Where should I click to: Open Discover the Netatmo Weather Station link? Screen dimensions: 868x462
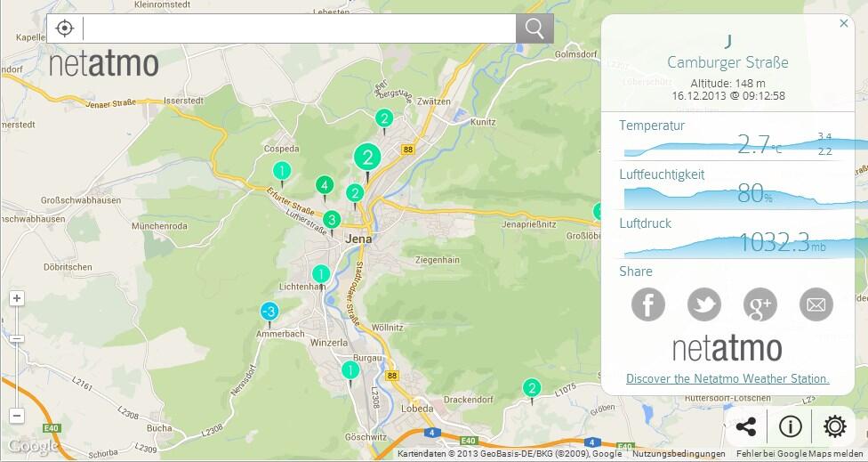pos(727,379)
